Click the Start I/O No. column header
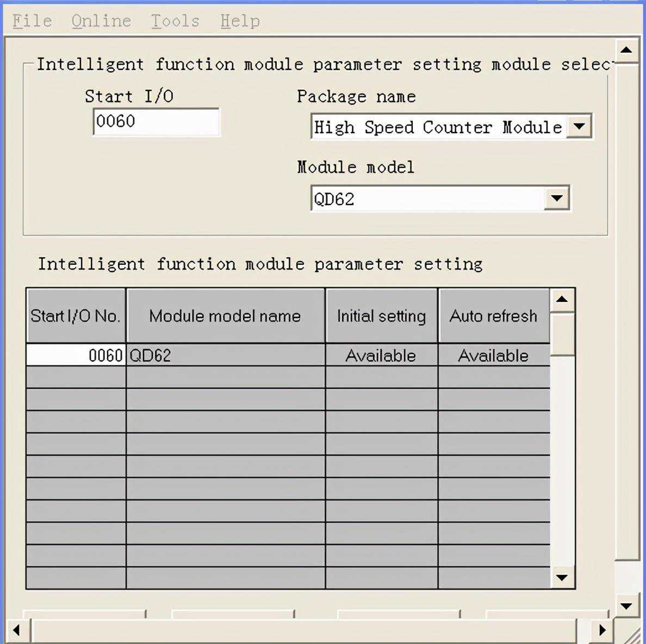Viewport: 646px width, 644px height. coord(76,316)
